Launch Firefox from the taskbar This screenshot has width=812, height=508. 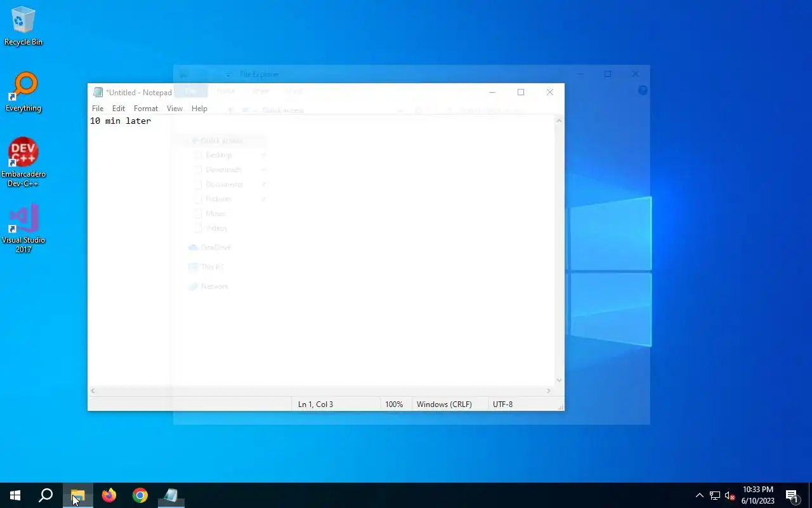coord(109,495)
